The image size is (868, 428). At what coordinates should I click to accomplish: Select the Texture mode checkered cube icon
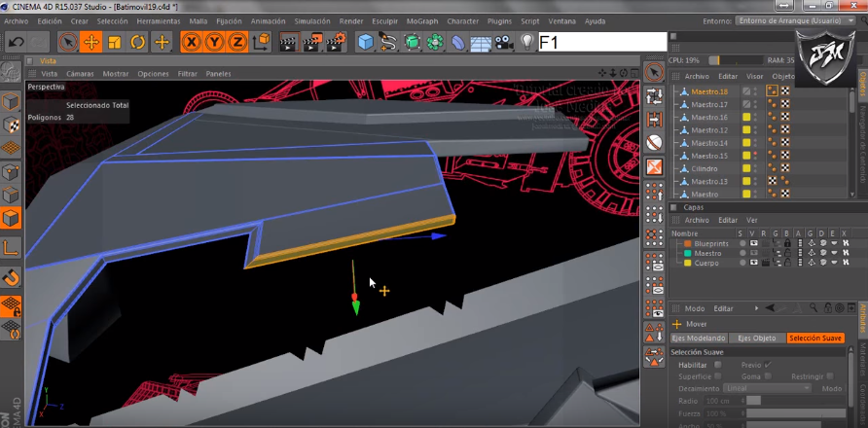click(11, 125)
